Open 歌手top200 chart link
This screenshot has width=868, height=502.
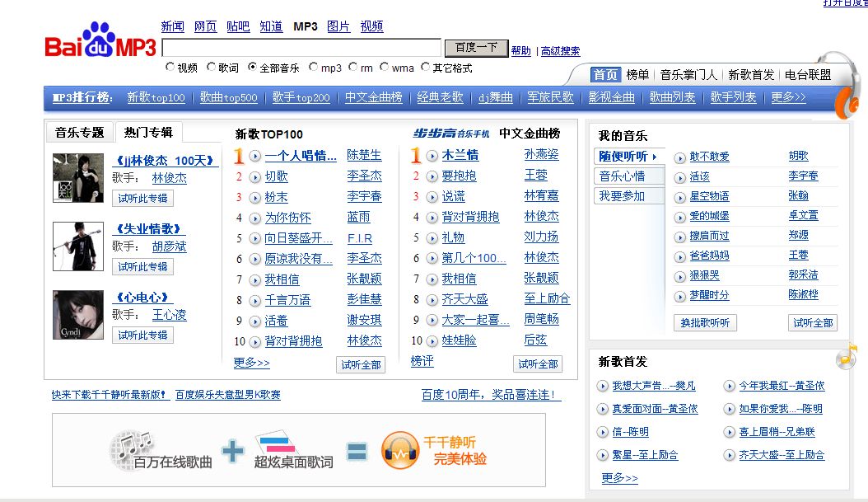[301, 97]
